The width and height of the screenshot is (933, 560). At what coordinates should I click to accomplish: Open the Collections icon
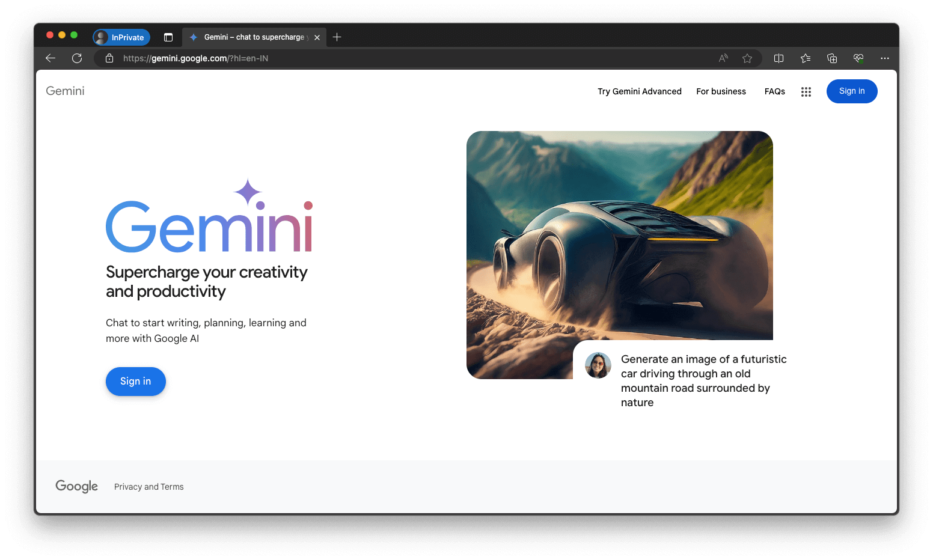[832, 58]
